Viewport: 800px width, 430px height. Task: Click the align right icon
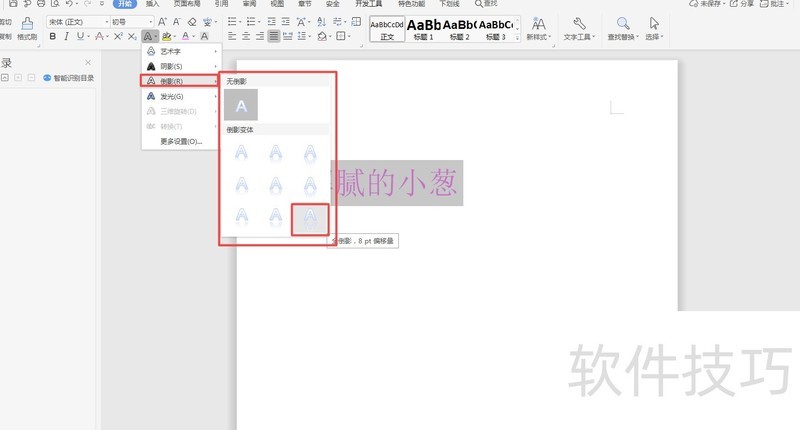coord(260,36)
